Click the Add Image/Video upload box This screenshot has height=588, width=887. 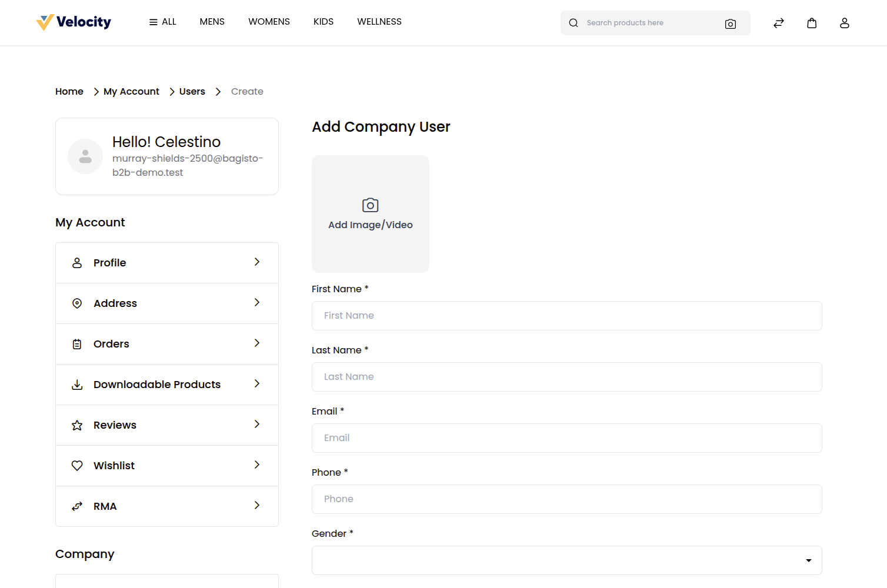(371, 214)
